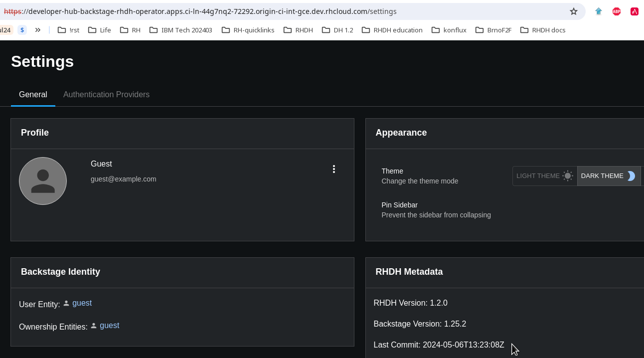Expand the hidden bookmarks chevron
The image size is (644, 358).
click(x=38, y=30)
